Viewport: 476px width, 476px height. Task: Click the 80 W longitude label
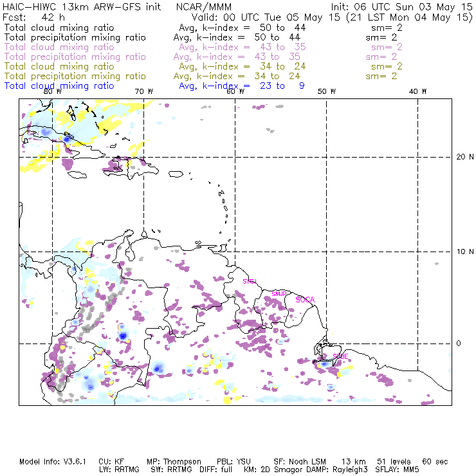[53, 91]
